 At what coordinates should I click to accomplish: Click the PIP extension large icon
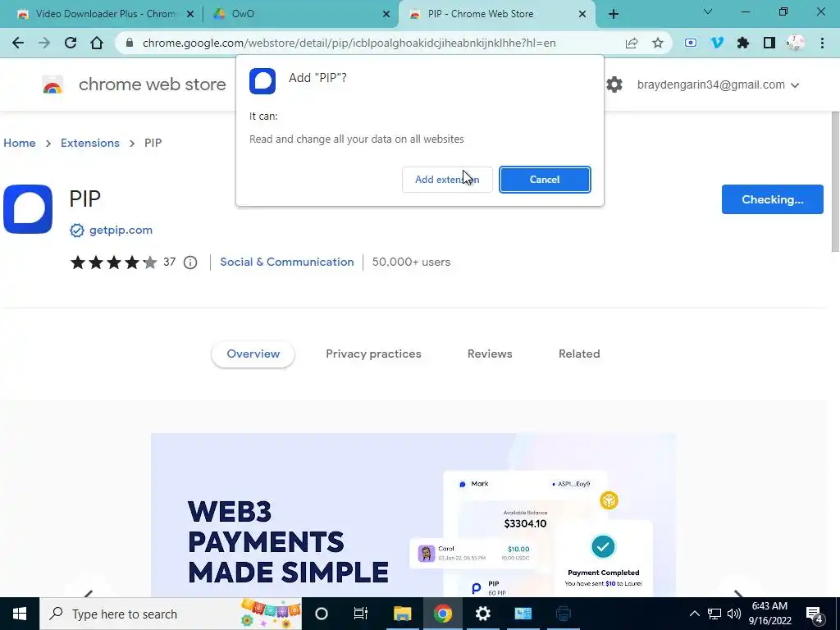pyautogui.click(x=28, y=209)
